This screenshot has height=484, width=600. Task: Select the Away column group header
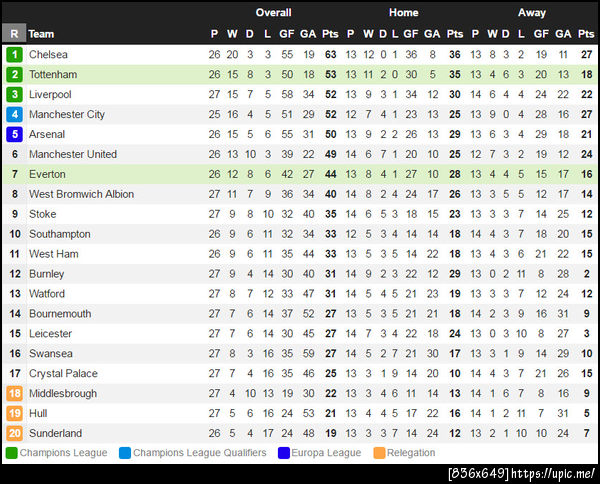pyautogui.click(x=532, y=13)
